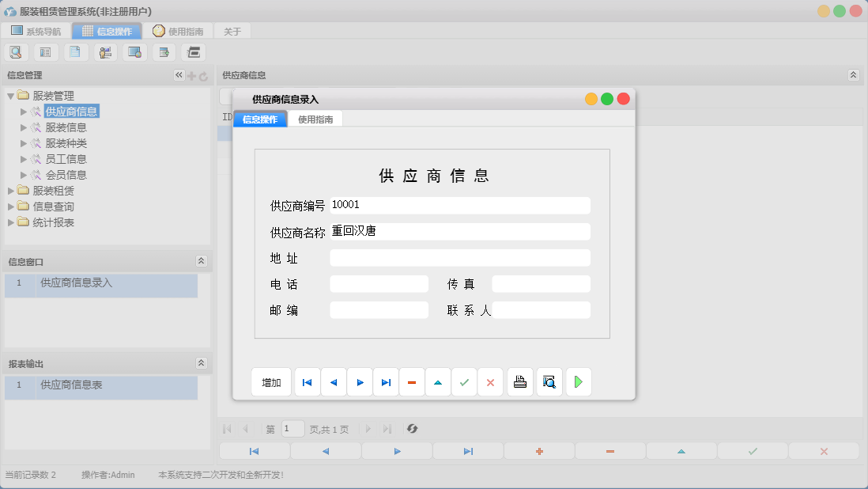Click the 地址 input field
This screenshot has width=868, height=489.
tap(459, 258)
